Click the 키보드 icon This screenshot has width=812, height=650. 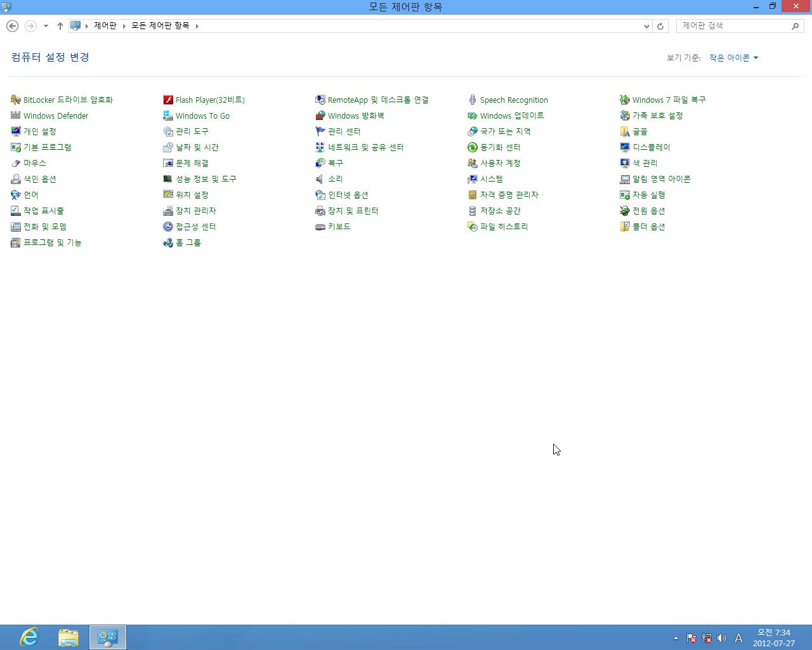[320, 227]
